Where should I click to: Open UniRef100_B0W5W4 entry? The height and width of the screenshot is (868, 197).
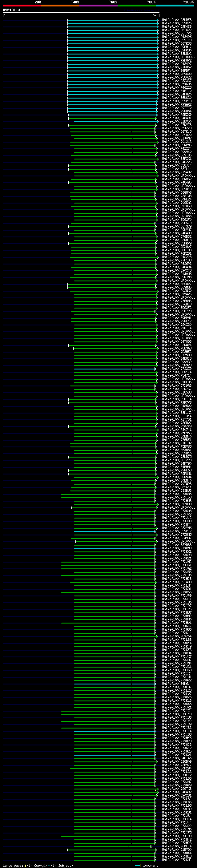click(x=176, y=477)
